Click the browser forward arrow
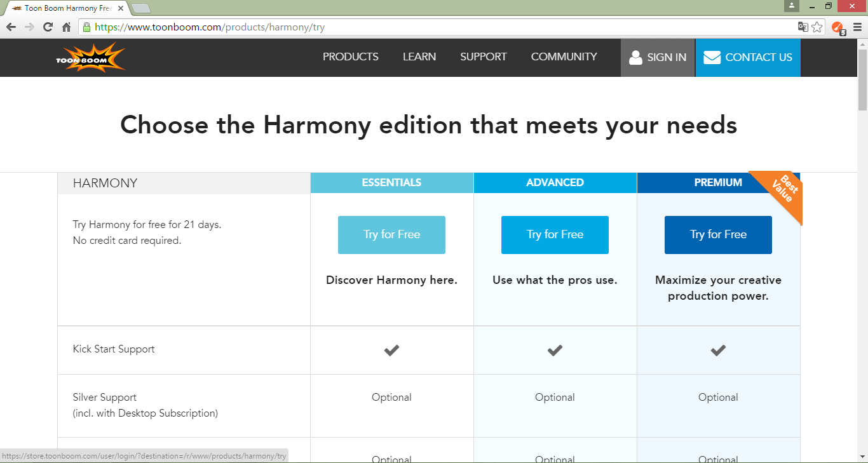868x463 pixels. pyautogui.click(x=29, y=27)
